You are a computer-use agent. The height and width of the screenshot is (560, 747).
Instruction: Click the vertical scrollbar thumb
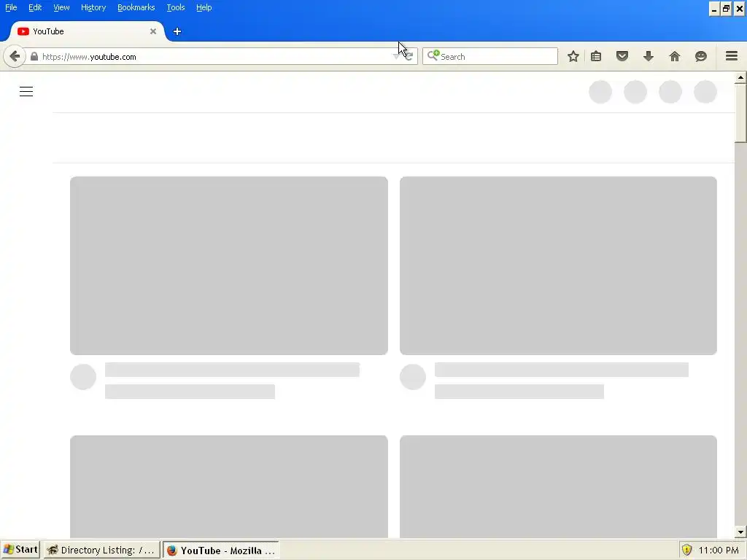click(x=740, y=112)
